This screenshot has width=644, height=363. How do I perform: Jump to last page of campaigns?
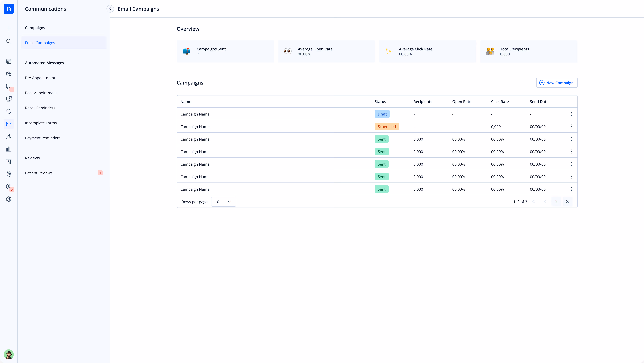[x=567, y=202]
